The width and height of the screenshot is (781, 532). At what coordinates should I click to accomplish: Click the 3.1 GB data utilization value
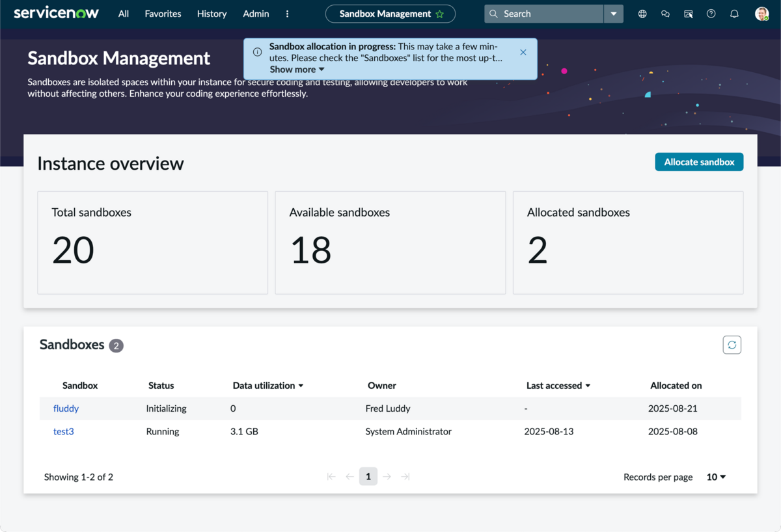point(244,431)
